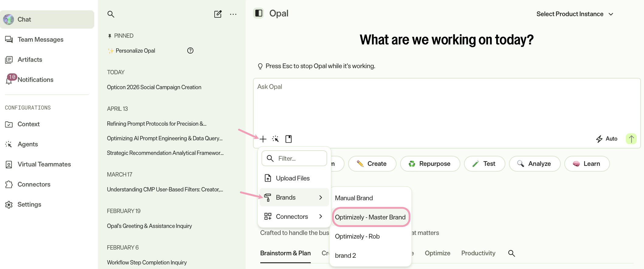Start a new chat with the compose icon
The width and height of the screenshot is (644, 269).
218,14
